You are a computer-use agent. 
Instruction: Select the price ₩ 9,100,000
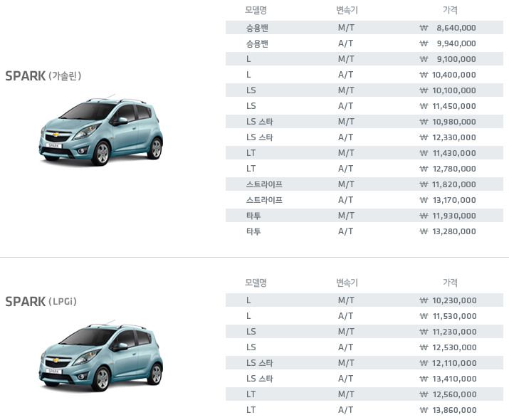[448, 59]
